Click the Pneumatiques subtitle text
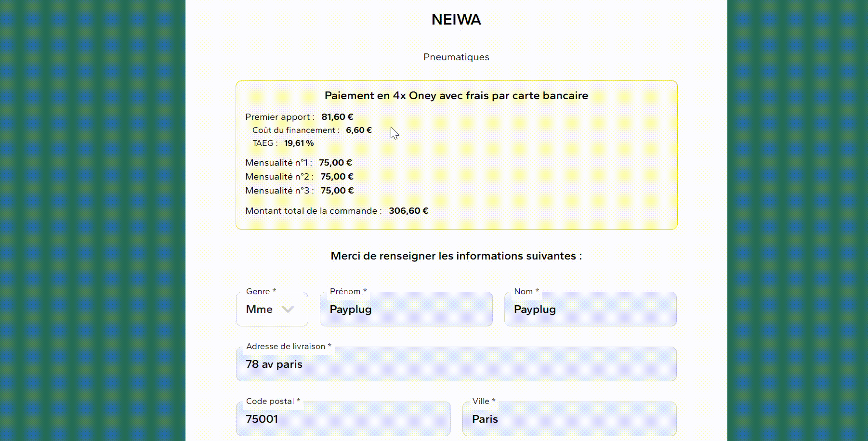Image resolution: width=868 pixels, height=441 pixels. pyautogui.click(x=456, y=57)
